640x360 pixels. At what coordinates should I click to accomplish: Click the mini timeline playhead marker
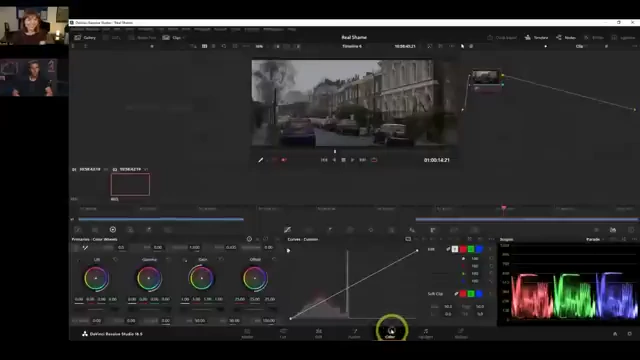click(x=504, y=209)
